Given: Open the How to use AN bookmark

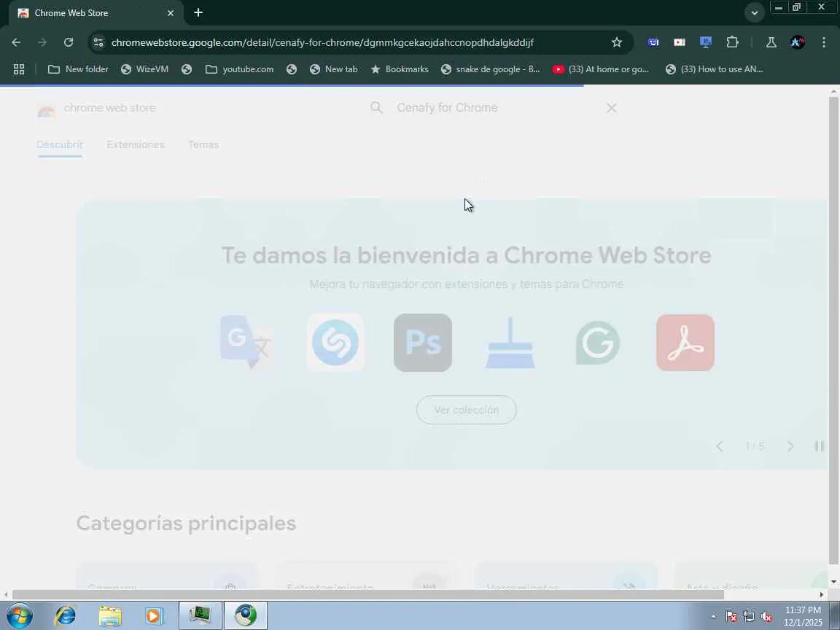Looking at the screenshot, I should pos(714,69).
